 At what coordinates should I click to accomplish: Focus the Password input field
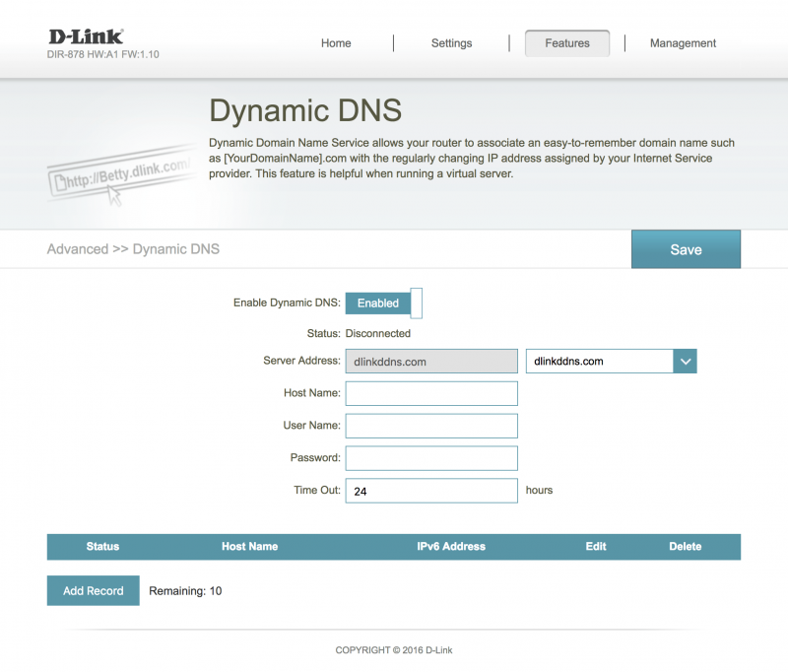(x=431, y=458)
